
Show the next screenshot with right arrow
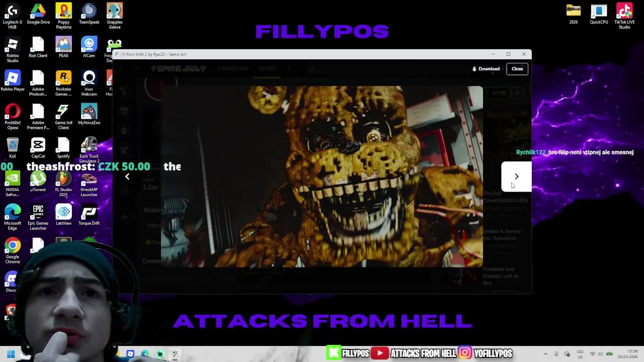(x=516, y=176)
